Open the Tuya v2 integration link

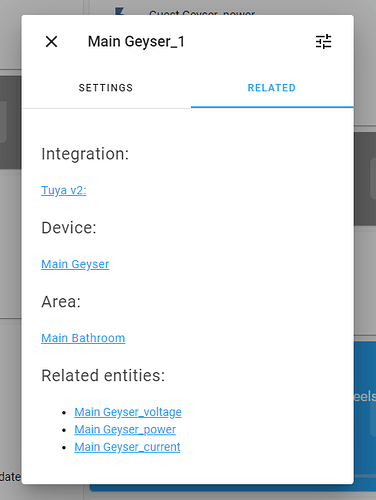(64, 190)
